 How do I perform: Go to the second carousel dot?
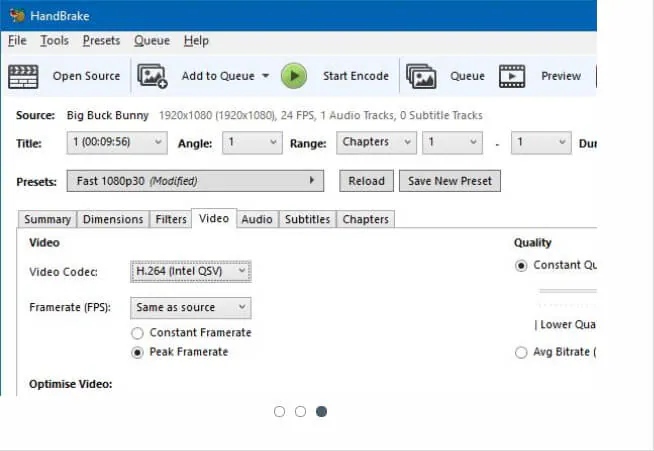point(300,412)
